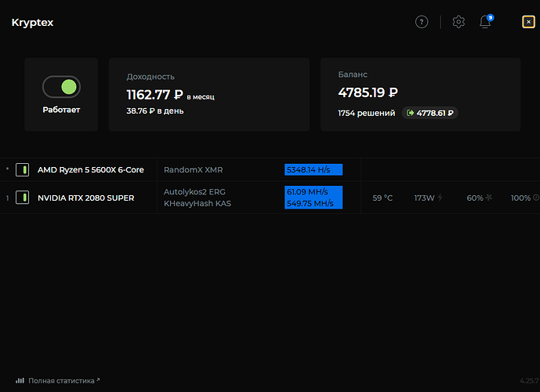Toggle the AMD Ryzen 5 5600X device switch

point(23,170)
